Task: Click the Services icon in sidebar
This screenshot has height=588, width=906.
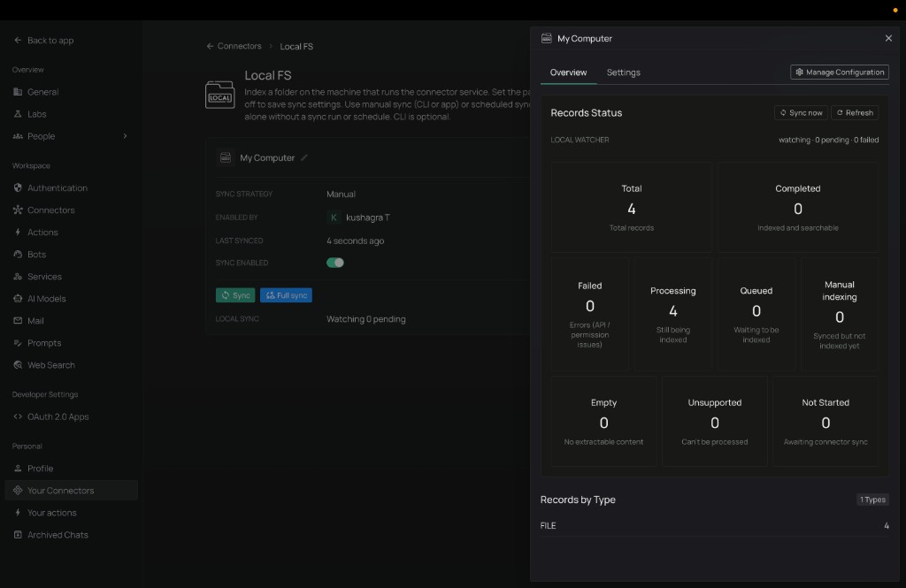Action: click(x=18, y=277)
